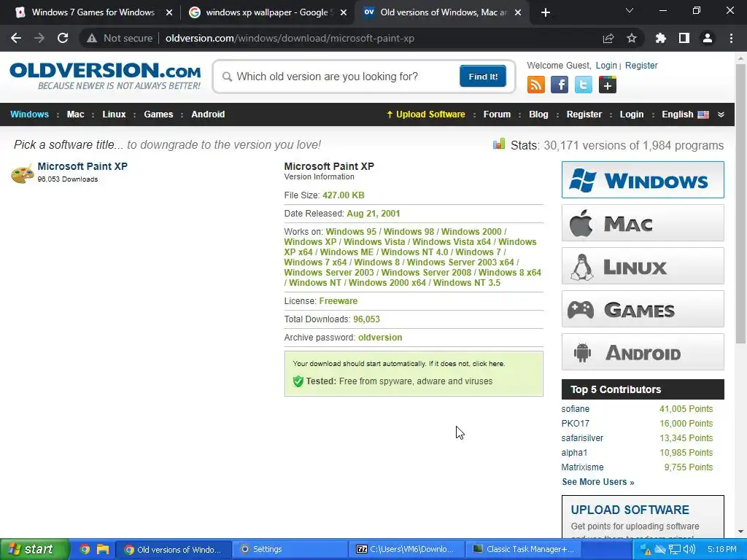Click the Stats bar chart icon
This screenshot has width=747, height=560.
pos(499,144)
